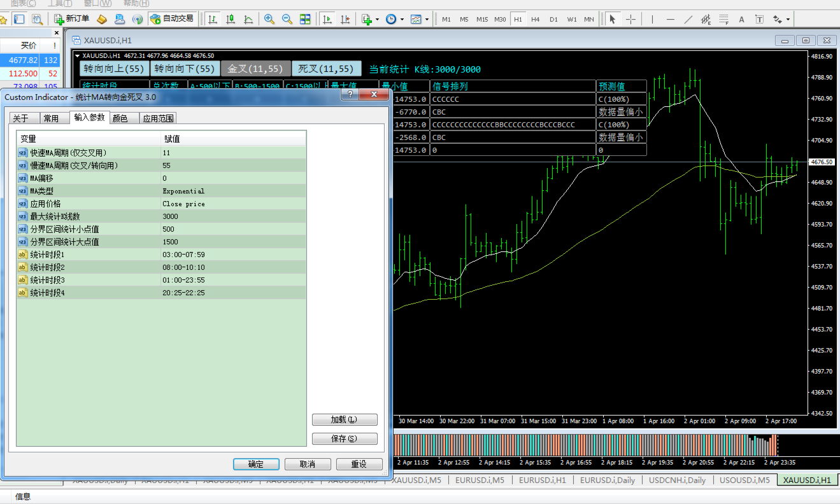Screen dimensions: 840x504
Task: Select the M15 timeframe
Action: click(482, 19)
